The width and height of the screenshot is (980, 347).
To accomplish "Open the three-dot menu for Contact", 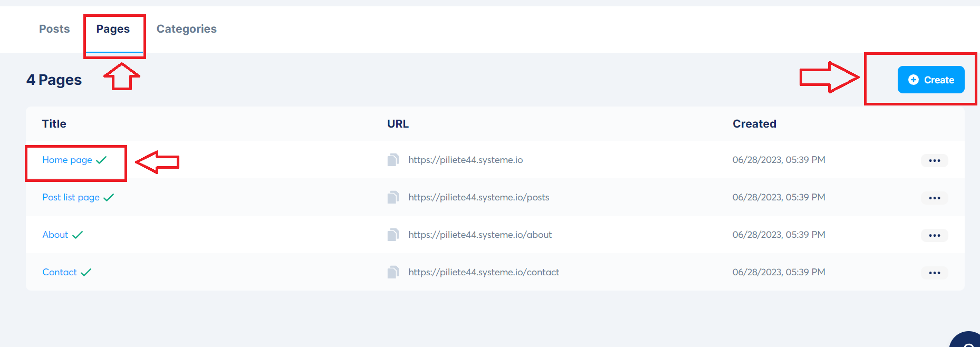I will pos(935,273).
